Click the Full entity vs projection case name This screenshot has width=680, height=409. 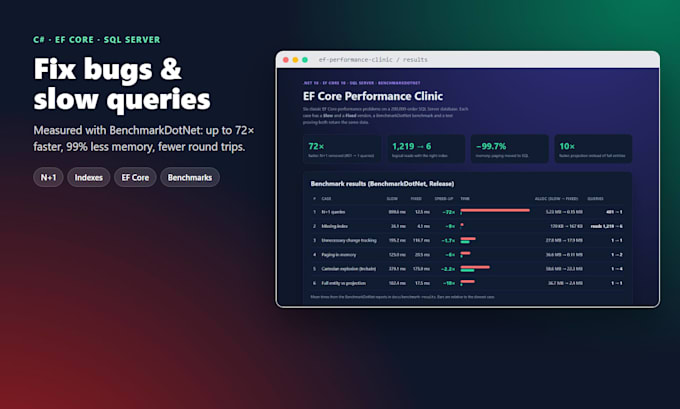343,283
